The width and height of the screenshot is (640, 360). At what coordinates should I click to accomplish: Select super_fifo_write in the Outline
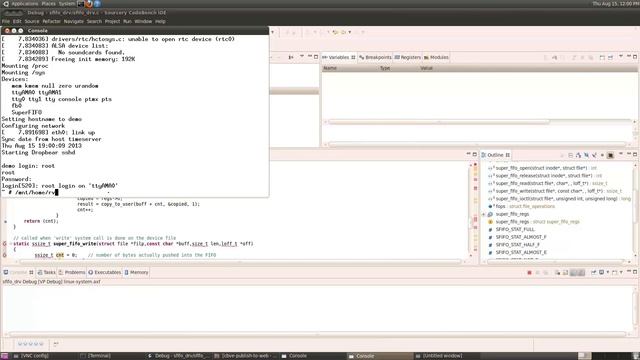(x=555, y=191)
